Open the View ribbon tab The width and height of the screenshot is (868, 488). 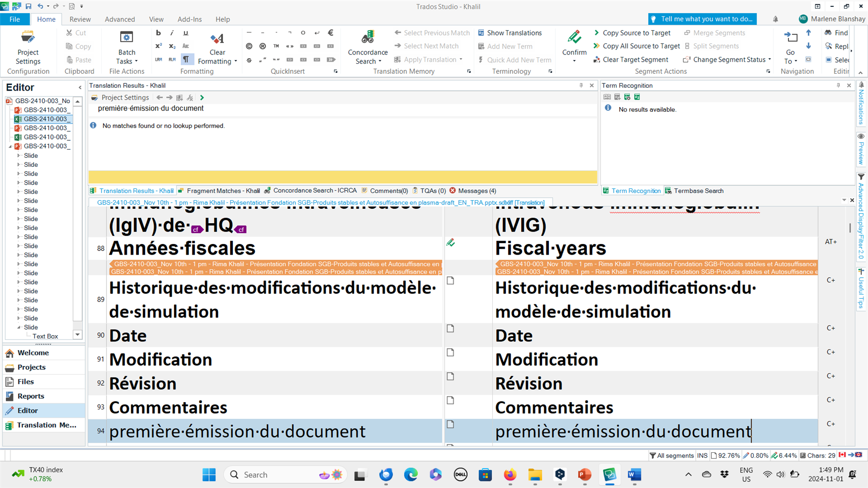click(x=156, y=19)
